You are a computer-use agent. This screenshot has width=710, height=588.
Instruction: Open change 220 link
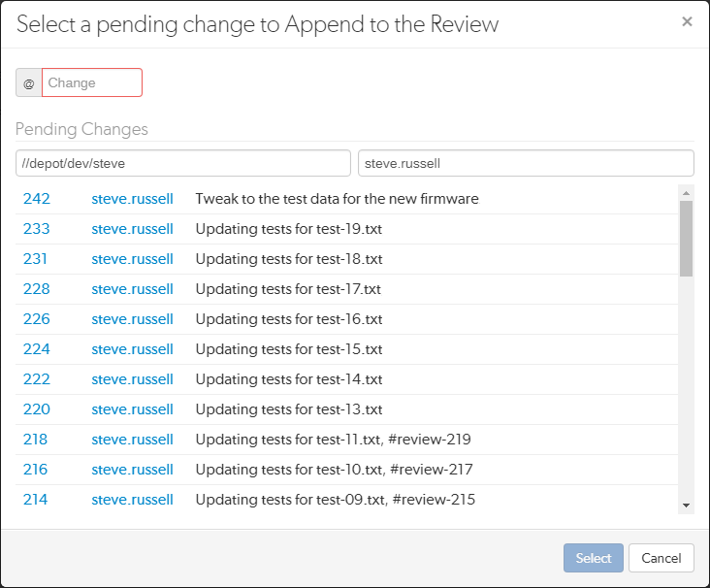point(37,409)
